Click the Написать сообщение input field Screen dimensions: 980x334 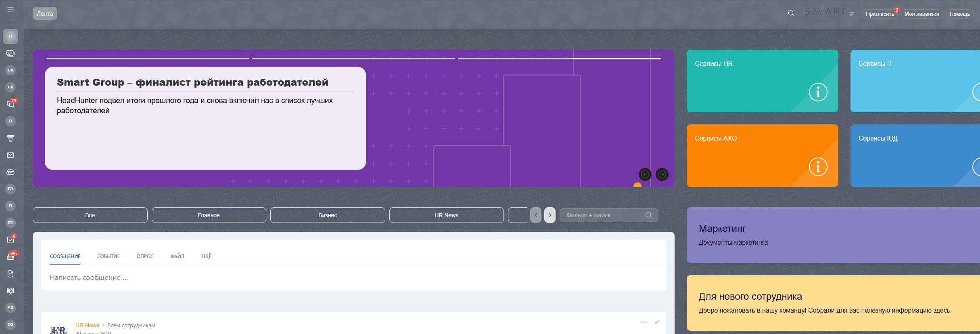pos(353,277)
